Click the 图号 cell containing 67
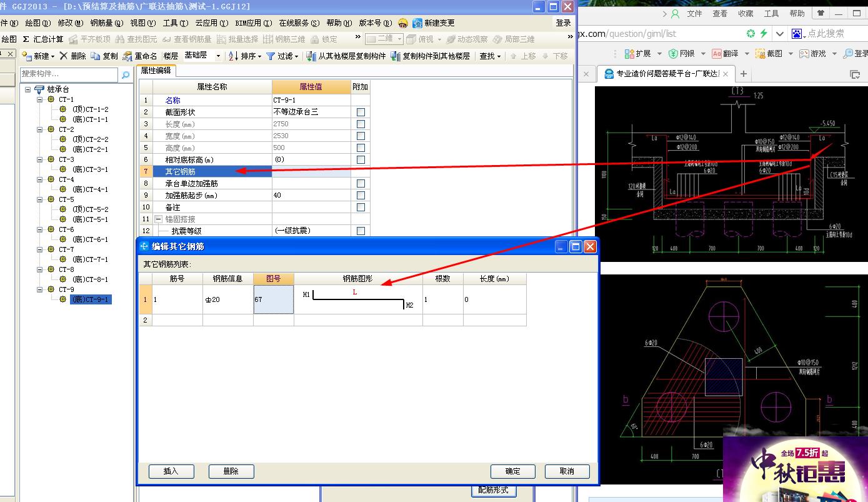Viewport: 868px width, 502px height. [x=274, y=299]
